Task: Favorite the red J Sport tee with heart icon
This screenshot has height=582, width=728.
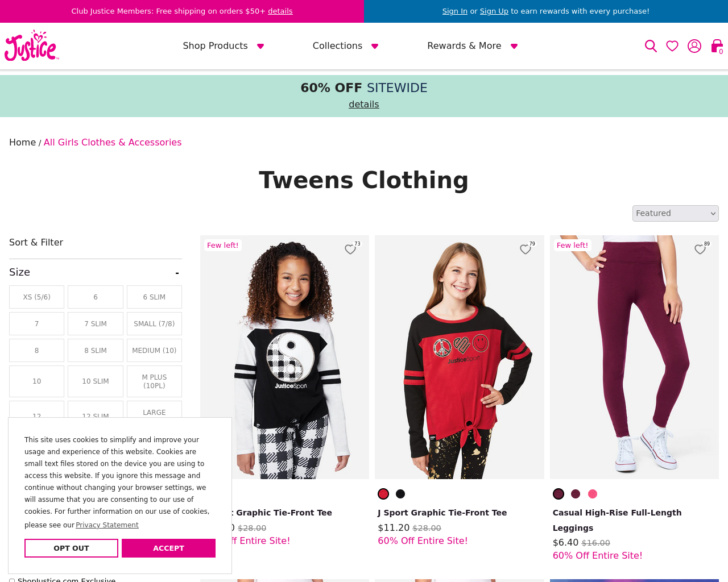Action: tap(526, 249)
